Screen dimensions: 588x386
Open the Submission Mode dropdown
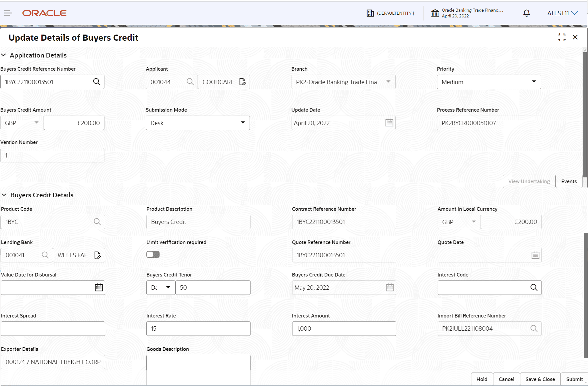243,123
